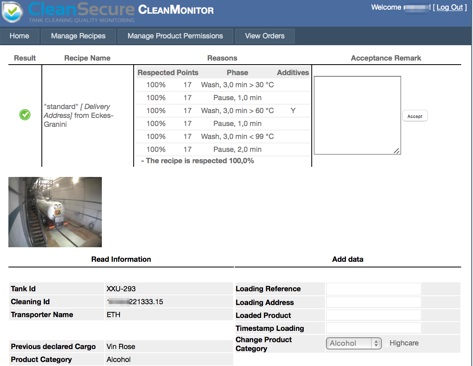Image resolution: width=473 pixels, height=366 pixels.
Task: Open Manage Recipes tab
Action: [x=78, y=36]
